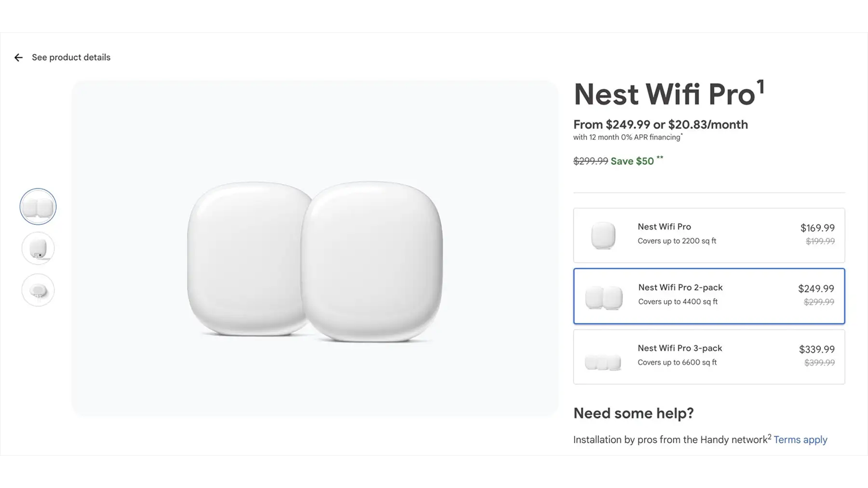This screenshot has width=868, height=488.
Task: Show the router back-view thumbnail image
Action: (x=38, y=249)
